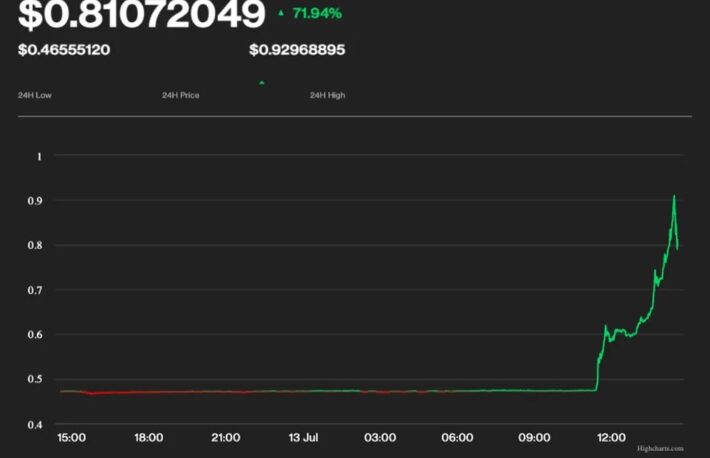Click the 24H Low label
This screenshot has height=458, width=710.
tap(34, 95)
